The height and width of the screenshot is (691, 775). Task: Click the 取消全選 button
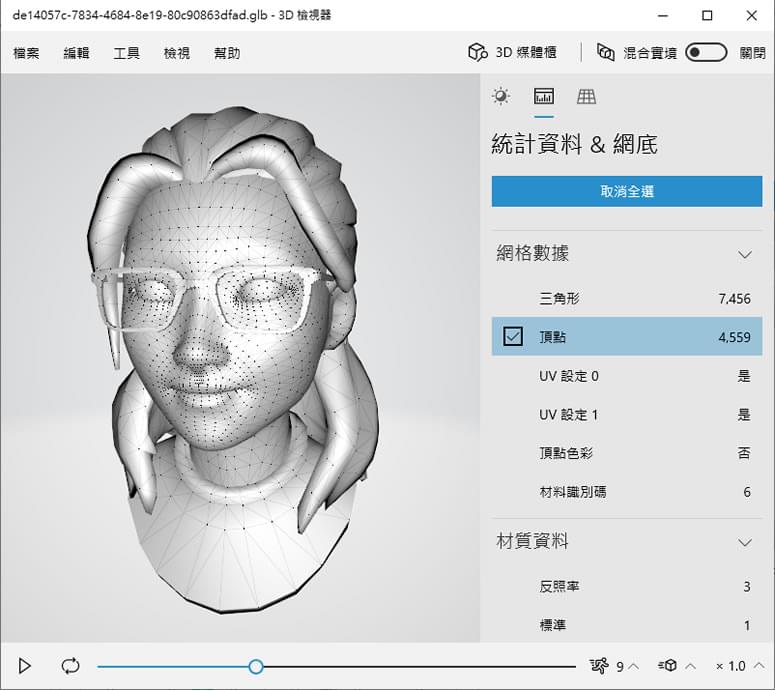(627, 191)
